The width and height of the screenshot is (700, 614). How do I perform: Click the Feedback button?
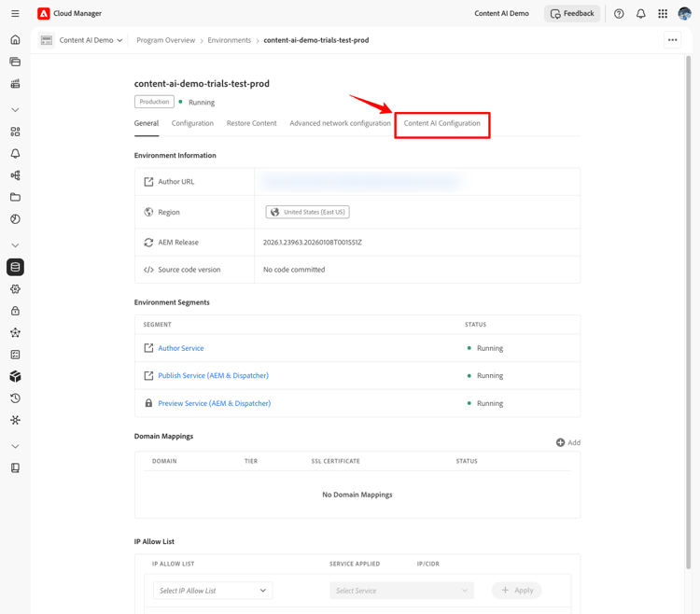pyautogui.click(x=572, y=13)
